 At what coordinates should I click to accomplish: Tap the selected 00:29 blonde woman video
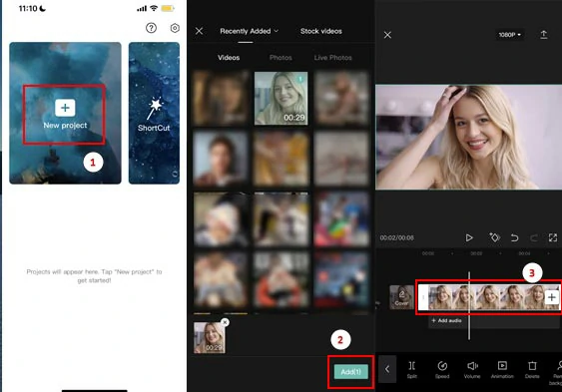[281, 98]
